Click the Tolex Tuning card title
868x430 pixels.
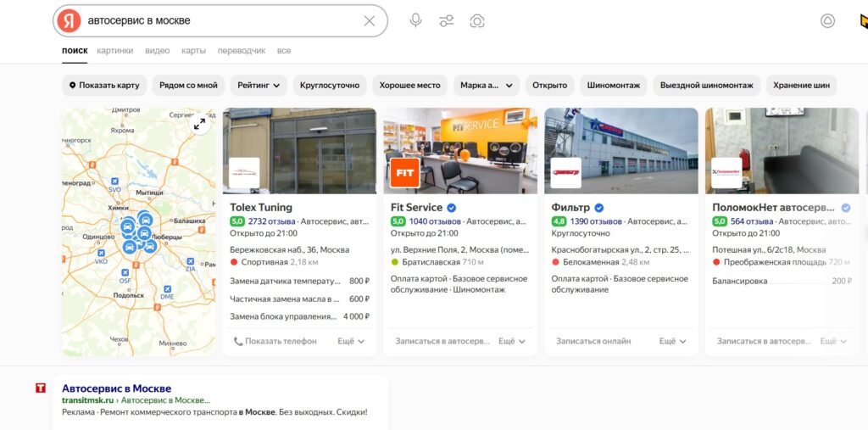point(261,208)
